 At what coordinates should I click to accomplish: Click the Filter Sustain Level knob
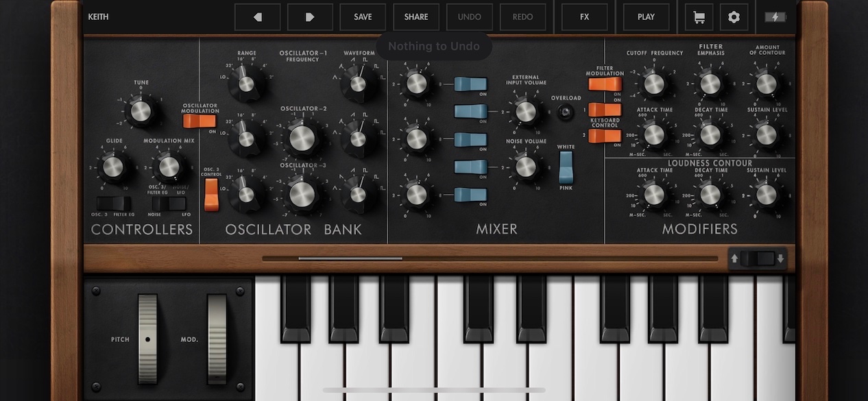pos(767,134)
